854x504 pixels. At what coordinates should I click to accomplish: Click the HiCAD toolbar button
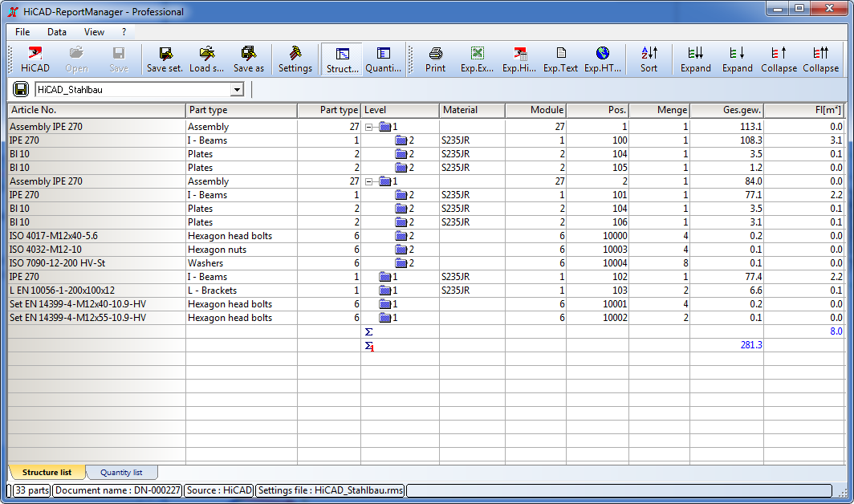[x=35, y=59]
